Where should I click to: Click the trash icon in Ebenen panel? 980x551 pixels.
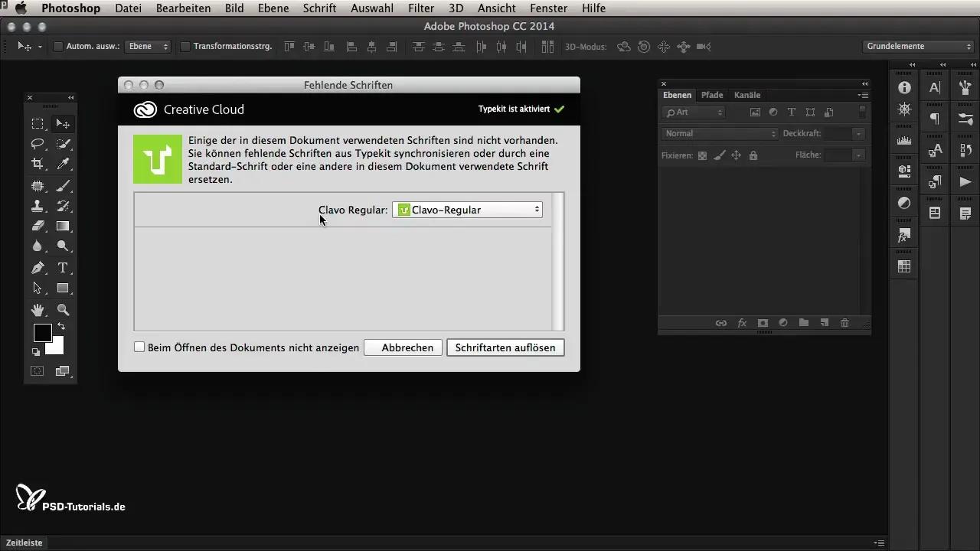click(844, 323)
